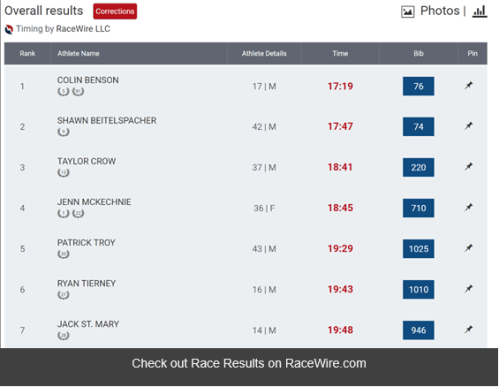Click athlete details 42 | M
This screenshot has width=499, height=387.
point(264,127)
